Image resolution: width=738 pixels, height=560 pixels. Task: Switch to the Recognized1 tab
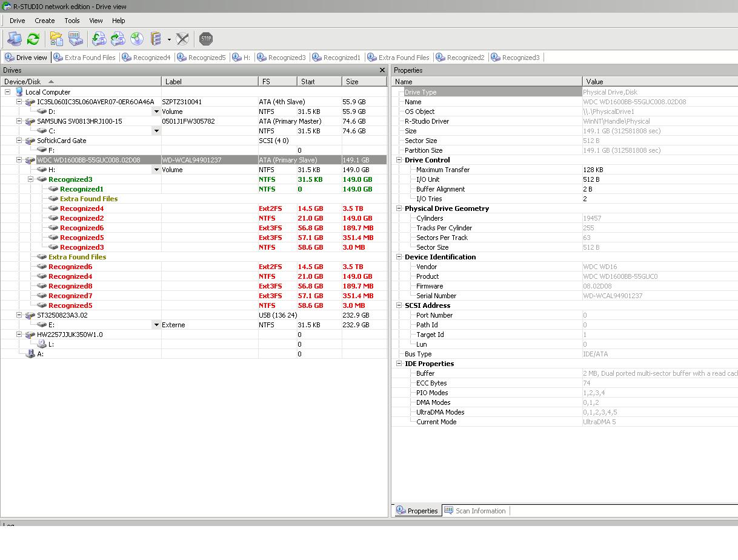tap(337, 58)
